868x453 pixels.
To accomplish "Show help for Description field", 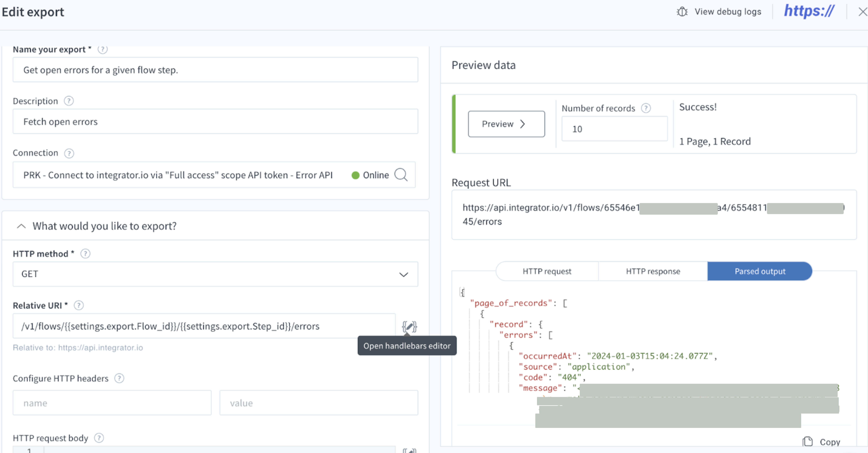I will click(x=69, y=101).
